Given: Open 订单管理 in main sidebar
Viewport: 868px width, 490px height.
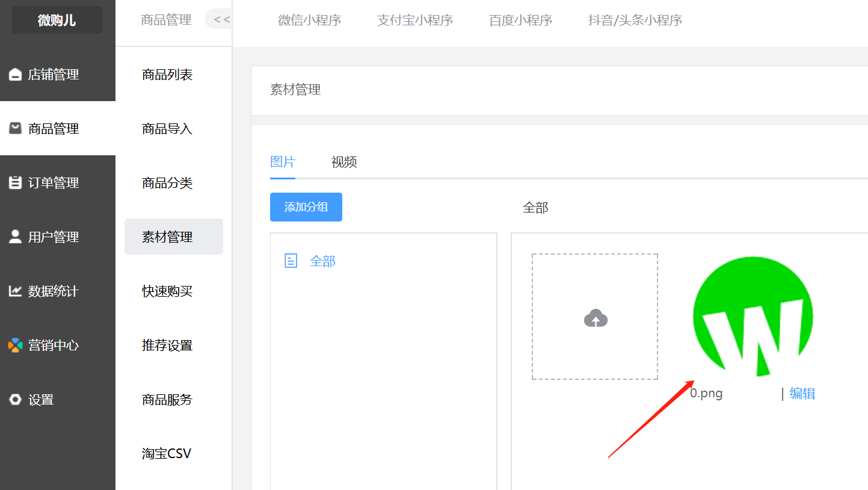Looking at the screenshot, I should (58, 182).
